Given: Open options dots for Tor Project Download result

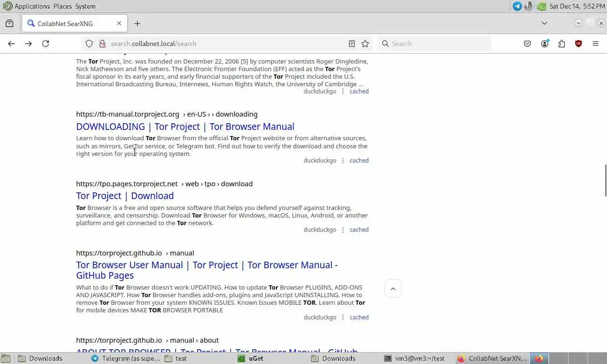Looking at the screenshot, I should [x=343, y=229].
